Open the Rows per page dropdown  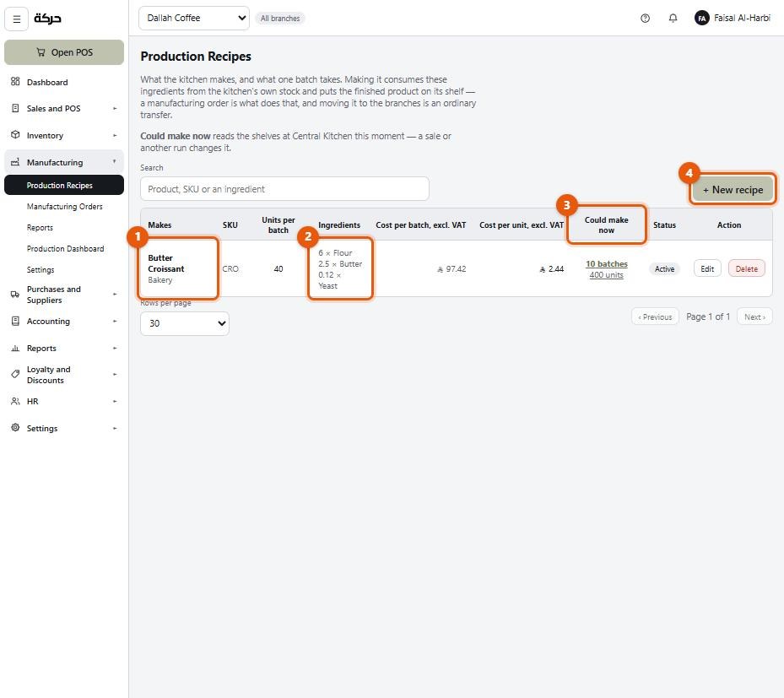[x=185, y=323]
